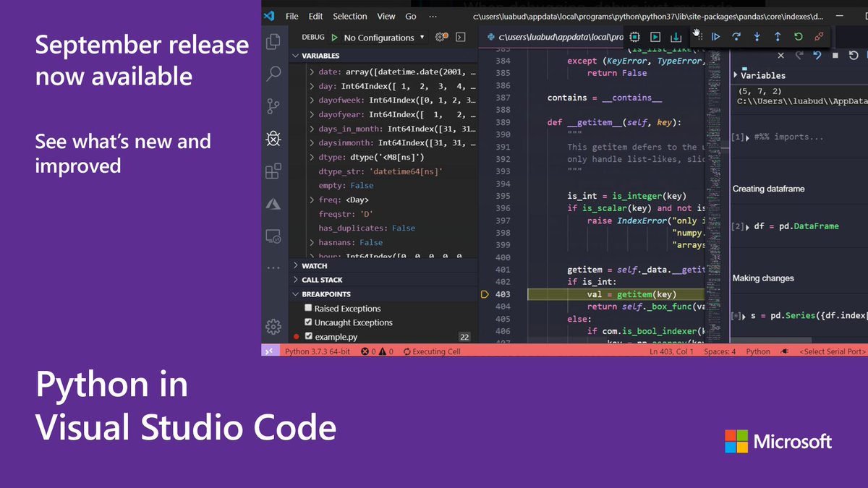Open the Extensions view

coord(273,171)
